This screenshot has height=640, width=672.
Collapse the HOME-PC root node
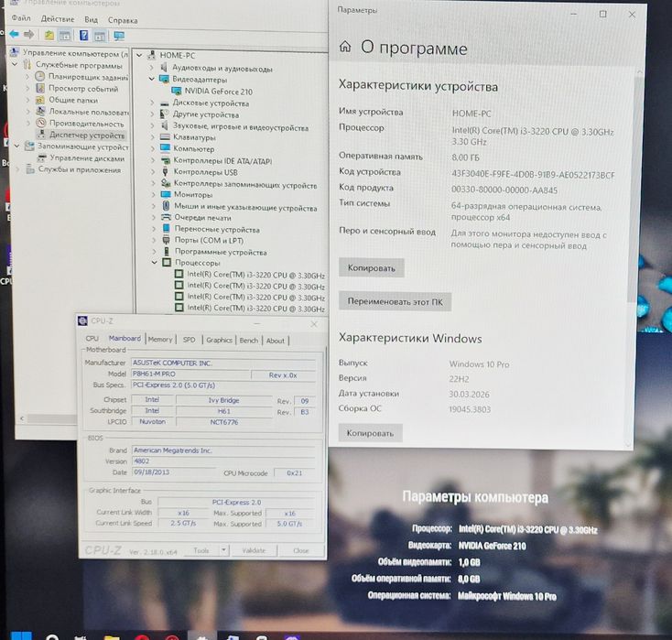[139, 55]
